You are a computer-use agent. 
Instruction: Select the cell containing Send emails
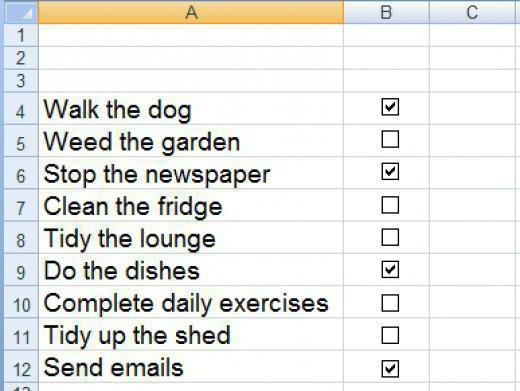coord(191,367)
